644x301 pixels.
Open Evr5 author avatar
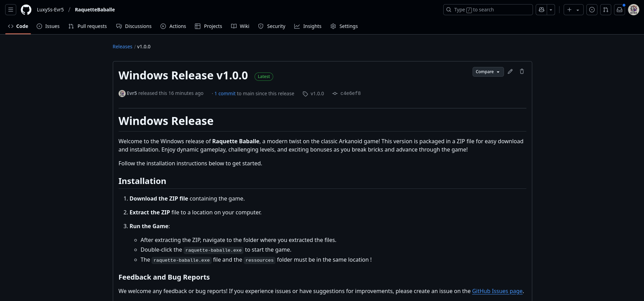(122, 94)
